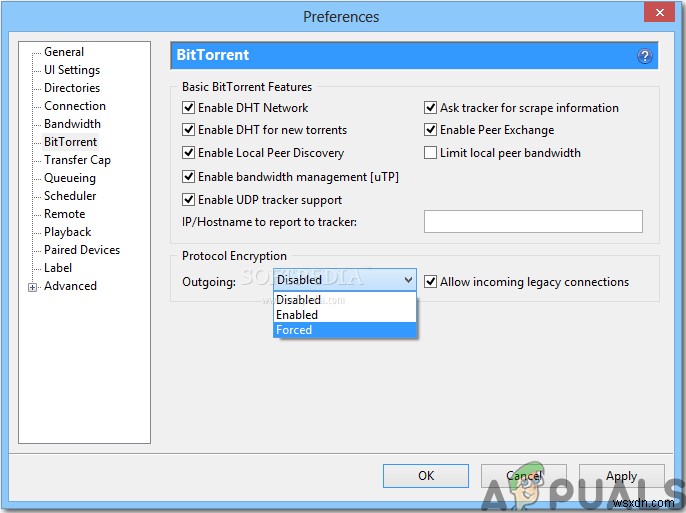Select Queueing in the tree
This screenshot has height=513, width=686.
point(70,178)
